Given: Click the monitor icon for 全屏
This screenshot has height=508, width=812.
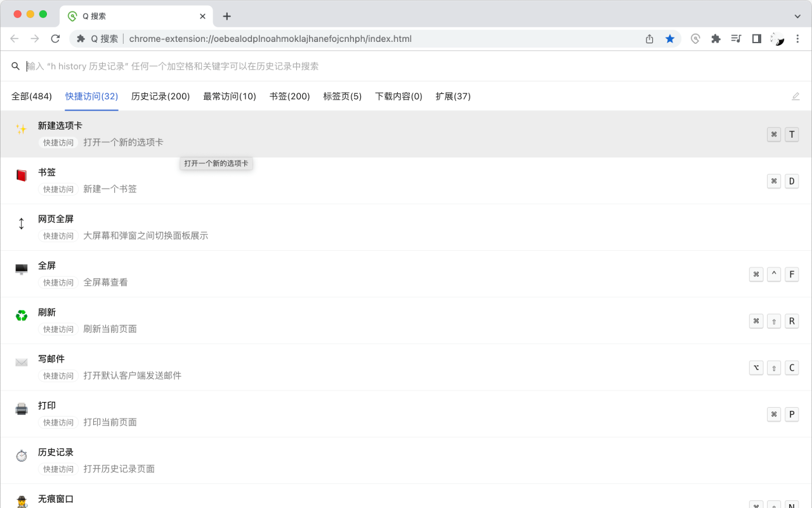Looking at the screenshot, I should click(x=22, y=269).
